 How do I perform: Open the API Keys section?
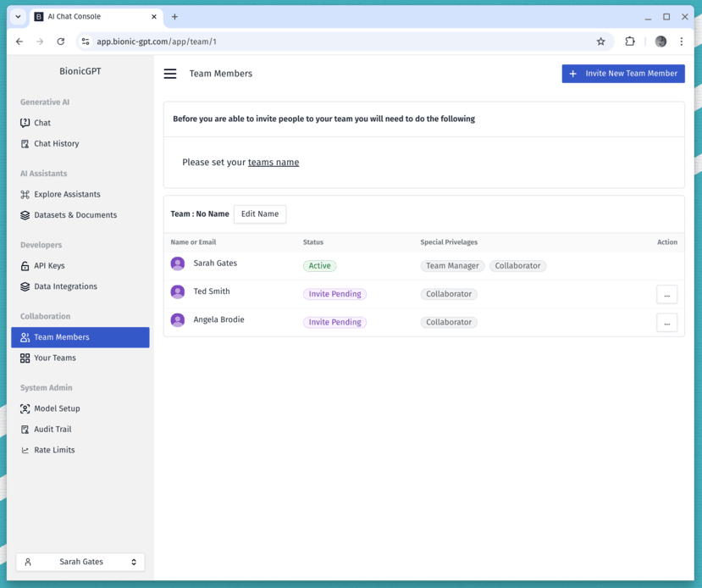pos(27,265)
